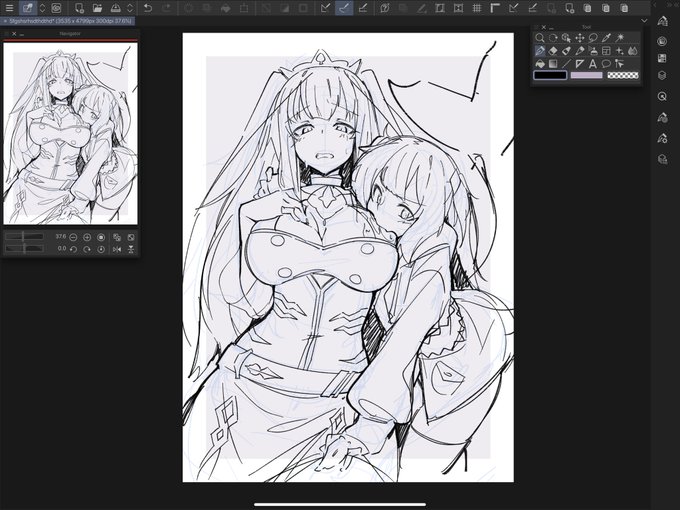The height and width of the screenshot is (510, 680).
Task: Select the Text tool
Action: 593,64
